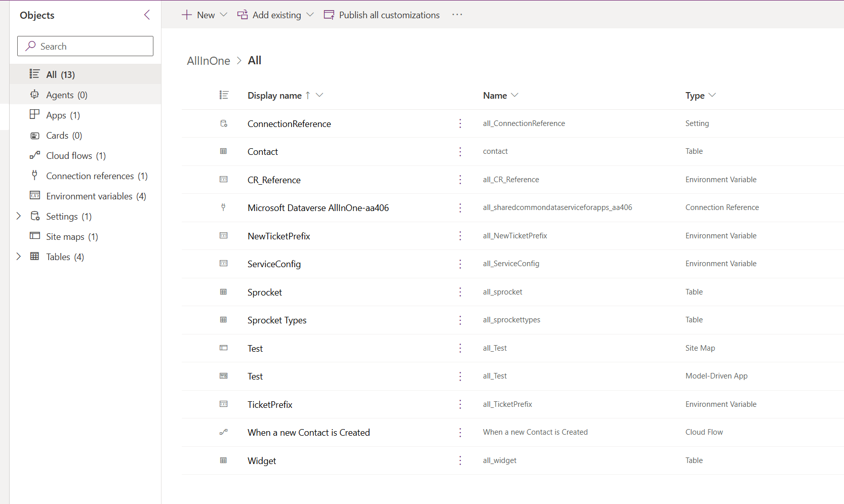844x504 pixels.
Task: Open the Apps section icon
Action: (x=34, y=115)
